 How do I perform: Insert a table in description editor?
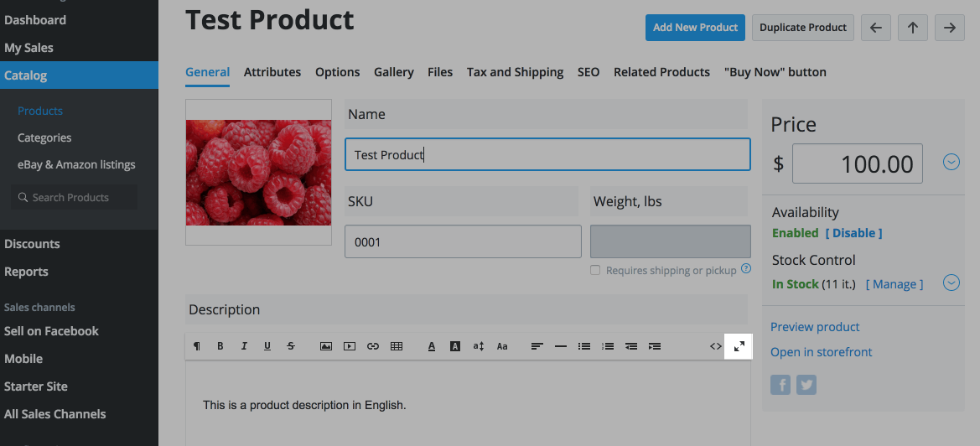click(397, 346)
